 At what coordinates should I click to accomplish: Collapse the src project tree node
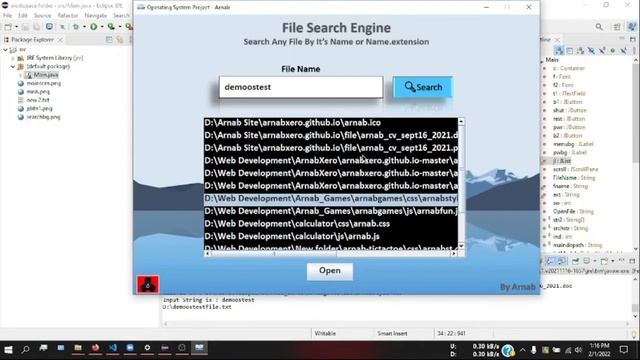pyautogui.click(x=5, y=50)
